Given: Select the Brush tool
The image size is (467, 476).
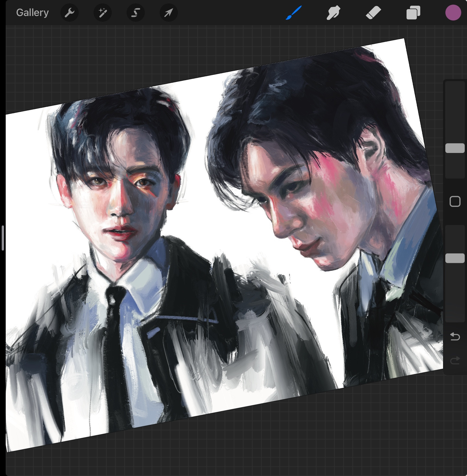Looking at the screenshot, I should 294,13.
